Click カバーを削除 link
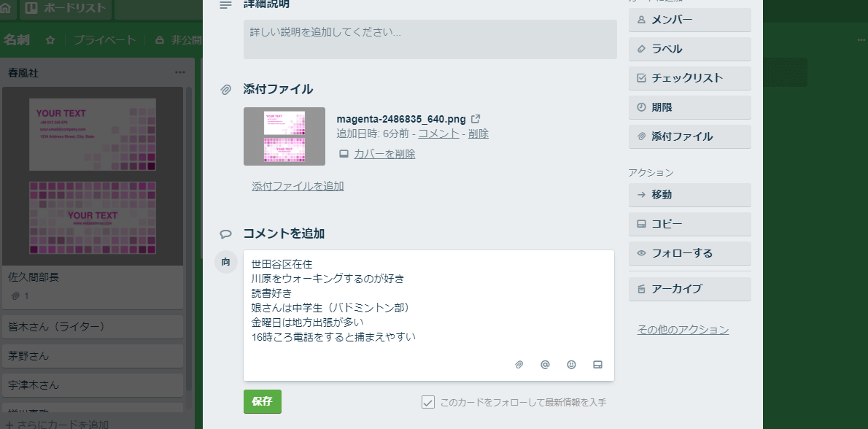This screenshot has height=429, width=868. click(x=384, y=154)
